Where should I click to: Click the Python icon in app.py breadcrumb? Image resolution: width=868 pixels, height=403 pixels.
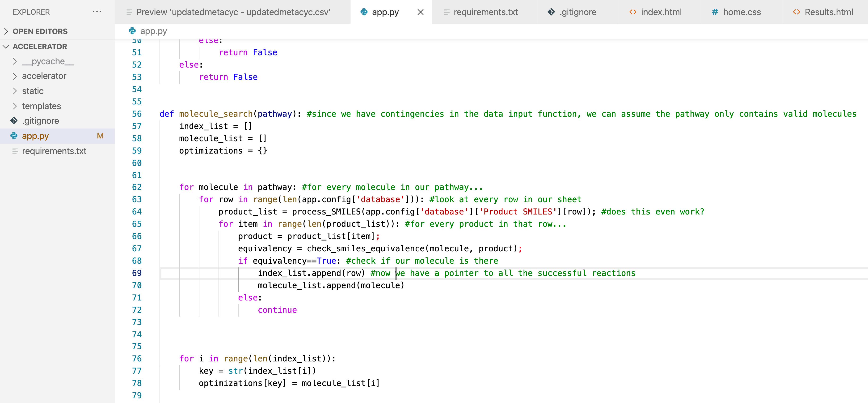coord(132,31)
